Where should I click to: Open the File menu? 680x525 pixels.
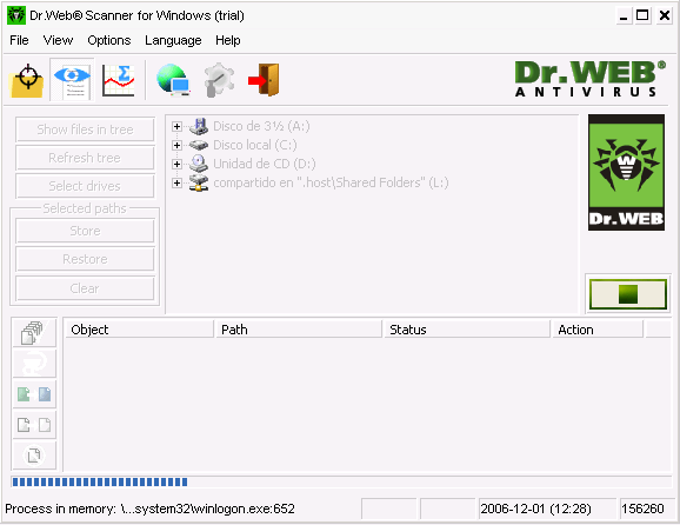point(19,40)
